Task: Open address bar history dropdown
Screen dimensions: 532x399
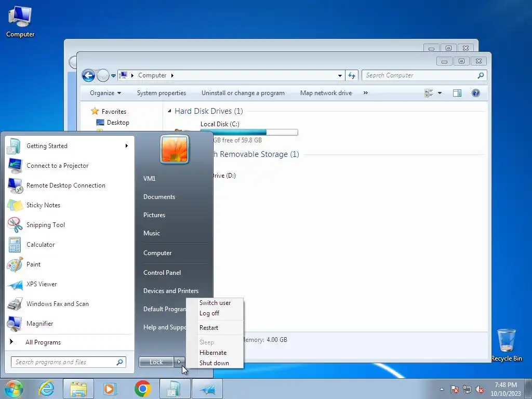Action: [x=340, y=76]
